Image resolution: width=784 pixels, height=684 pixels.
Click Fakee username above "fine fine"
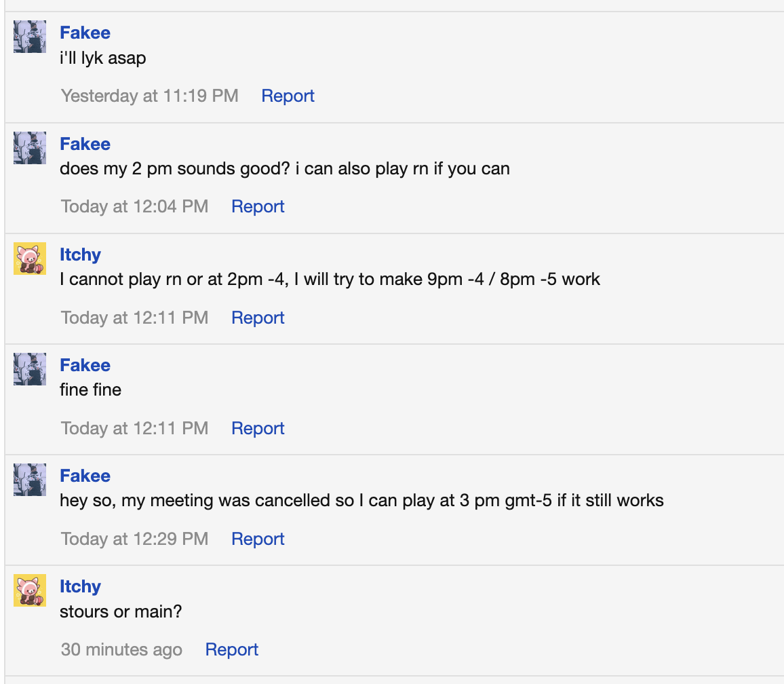85,365
